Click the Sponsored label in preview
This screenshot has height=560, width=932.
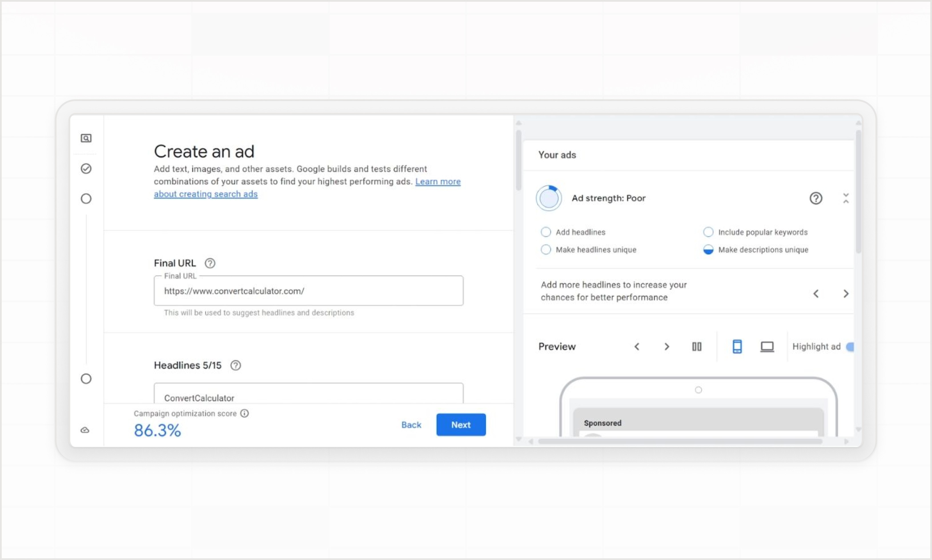click(x=602, y=423)
